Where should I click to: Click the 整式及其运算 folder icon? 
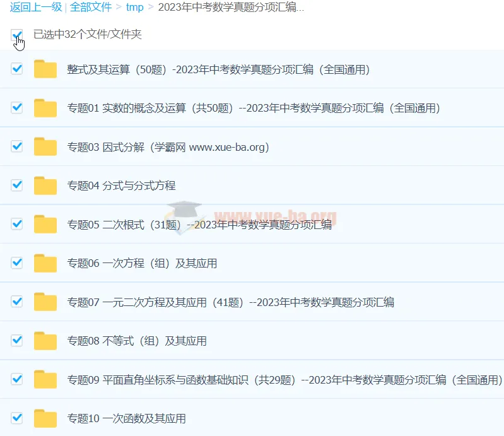pyautogui.click(x=45, y=69)
